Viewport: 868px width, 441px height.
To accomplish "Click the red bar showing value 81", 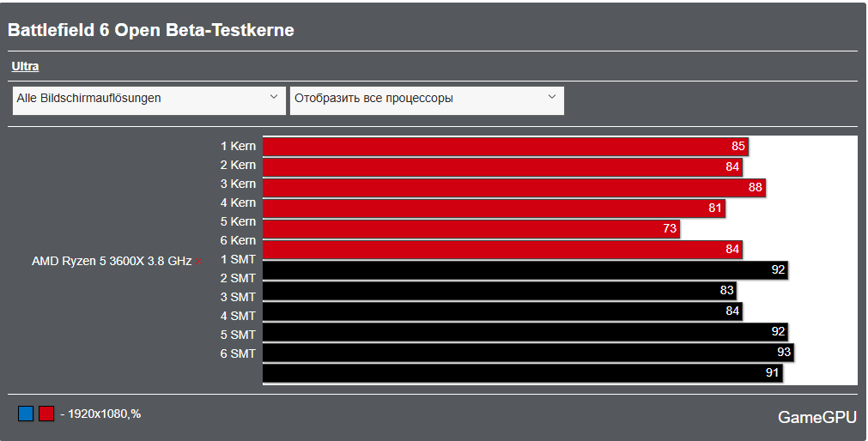I will 494,208.
